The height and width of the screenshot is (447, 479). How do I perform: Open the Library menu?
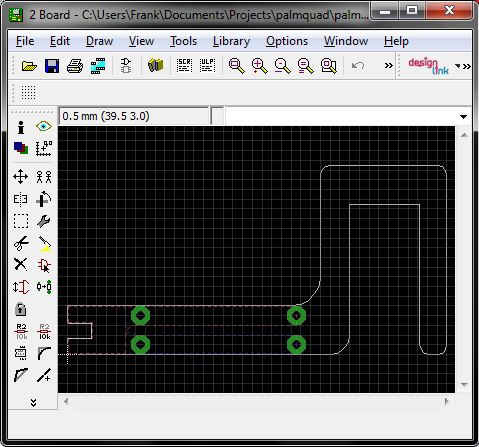[231, 41]
